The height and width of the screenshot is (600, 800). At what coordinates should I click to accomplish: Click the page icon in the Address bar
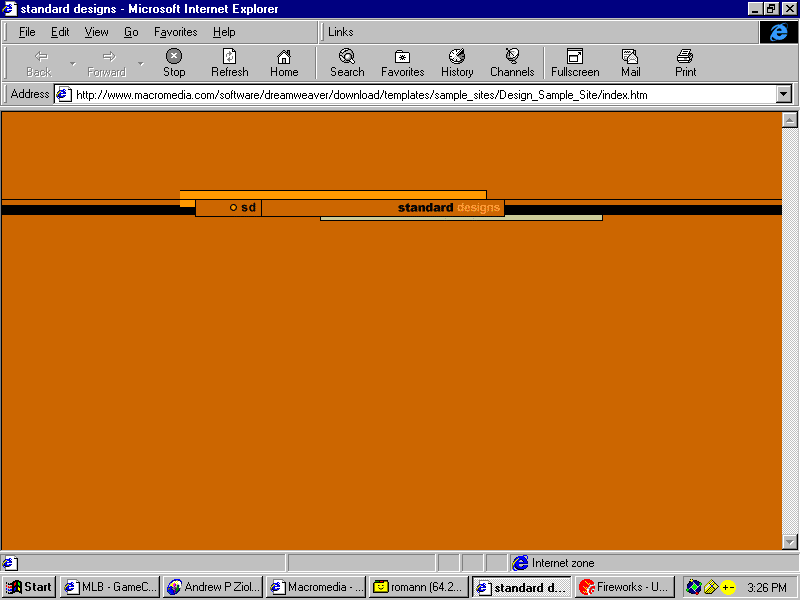[63, 94]
